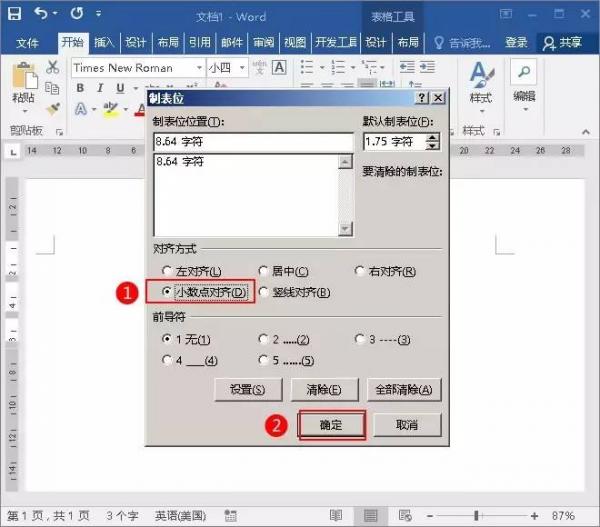
Task: Toggle Bold formatting button
Action: [x=80, y=88]
